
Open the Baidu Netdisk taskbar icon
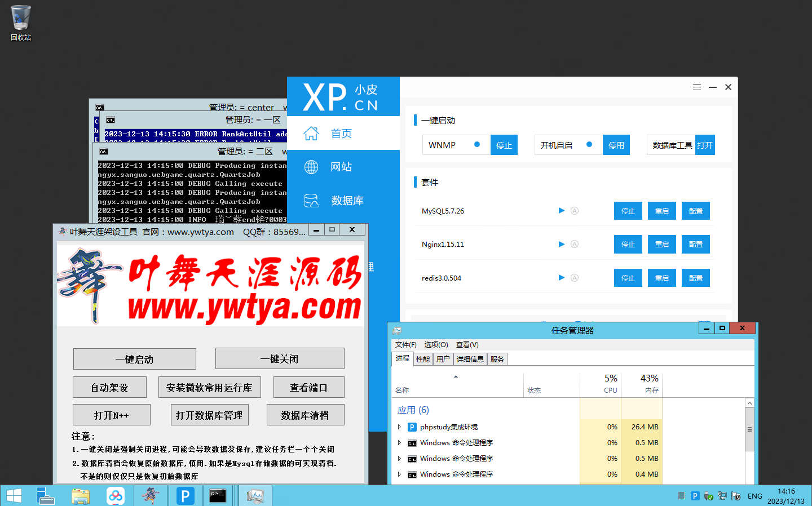coord(116,495)
